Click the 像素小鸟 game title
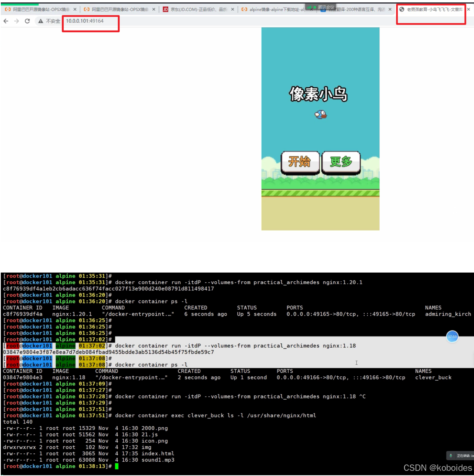This screenshot has height=476, width=474. pos(318,94)
